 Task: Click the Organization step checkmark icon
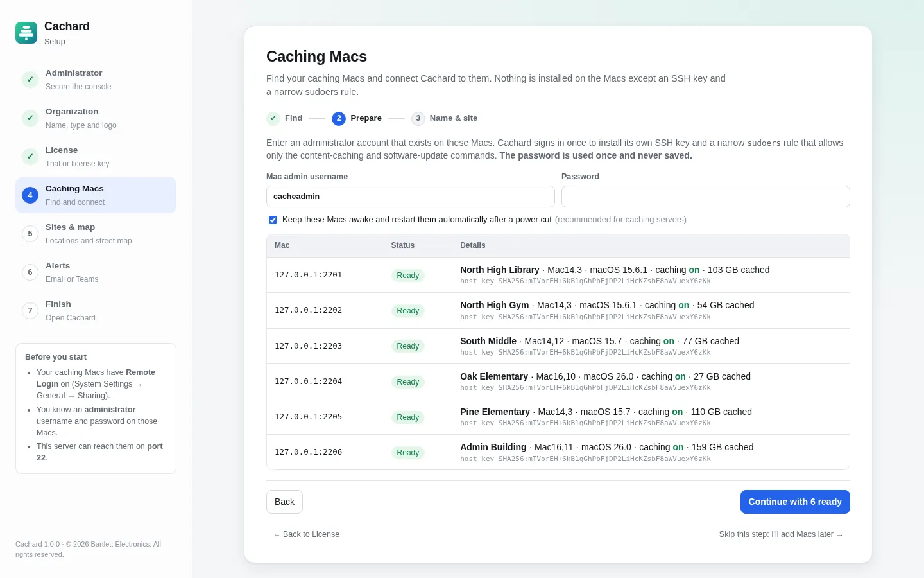(30, 118)
